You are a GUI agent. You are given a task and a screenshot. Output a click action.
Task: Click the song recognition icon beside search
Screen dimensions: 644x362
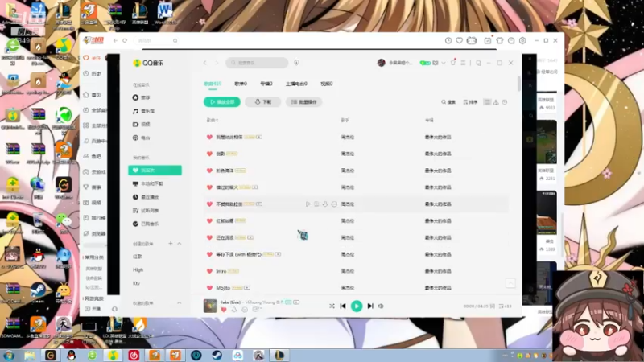click(x=296, y=63)
